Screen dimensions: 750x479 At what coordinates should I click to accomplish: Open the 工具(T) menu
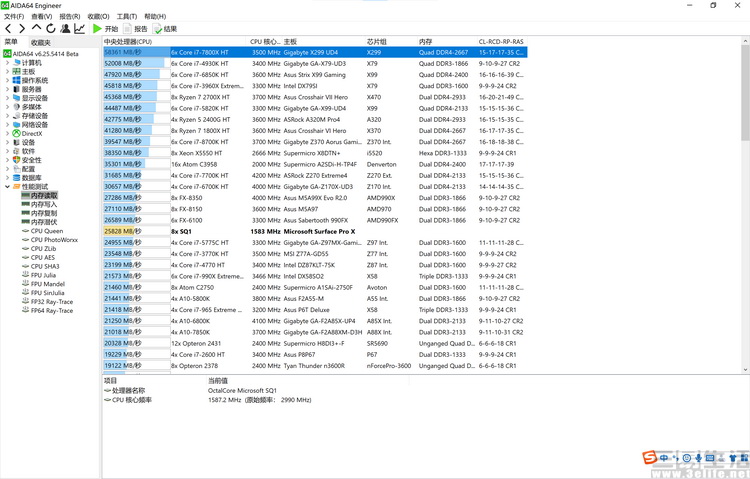pyautogui.click(x=127, y=16)
